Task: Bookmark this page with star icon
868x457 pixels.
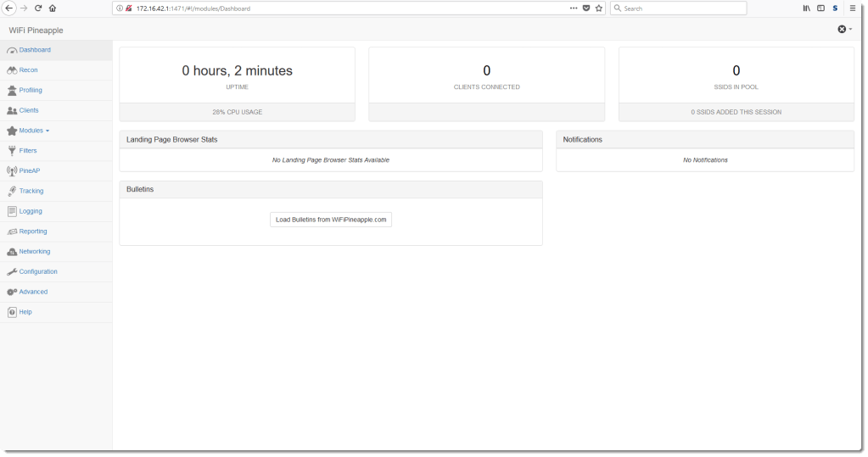Action: click(599, 8)
